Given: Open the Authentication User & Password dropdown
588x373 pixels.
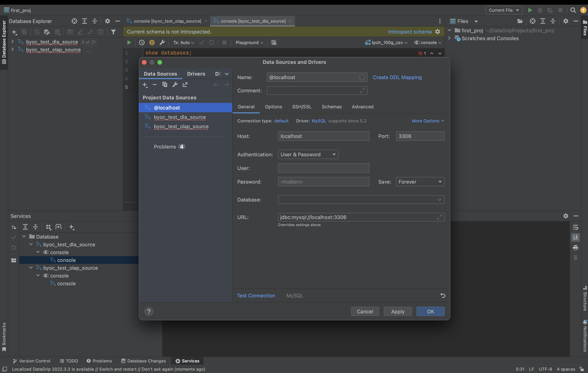Looking at the screenshot, I should pyautogui.click(x=308, y=155).
